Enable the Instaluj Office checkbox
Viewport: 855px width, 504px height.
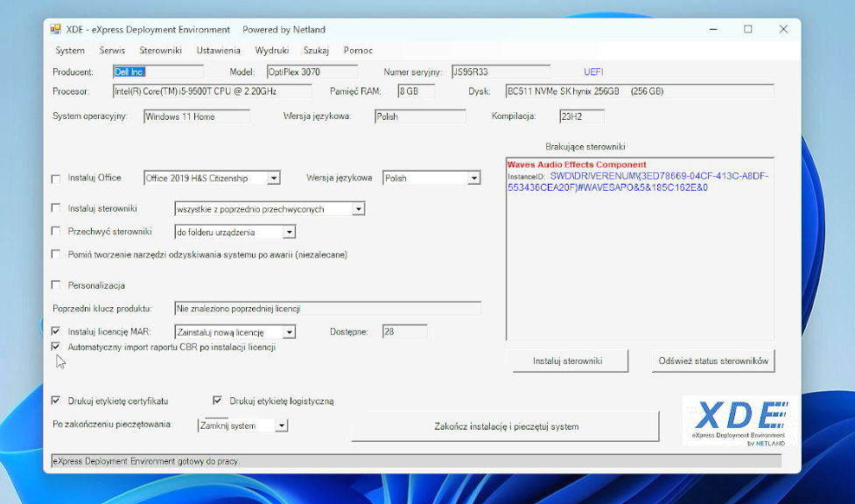[57, 178]
